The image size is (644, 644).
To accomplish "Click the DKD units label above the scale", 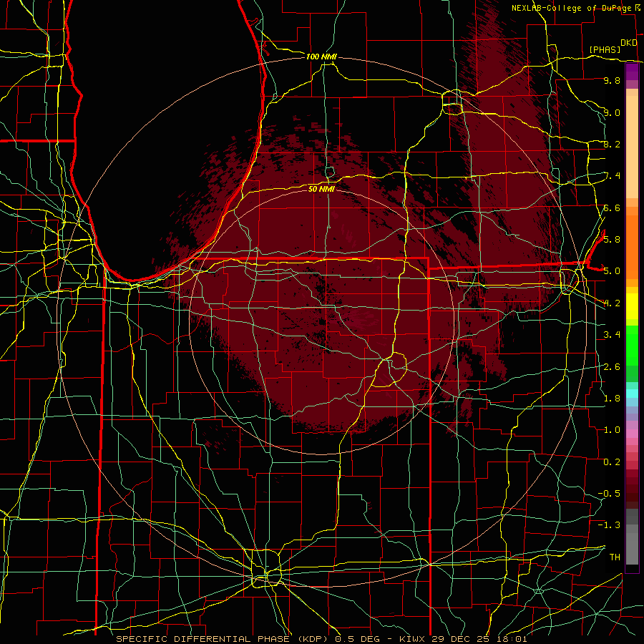I will pos(629,42).
